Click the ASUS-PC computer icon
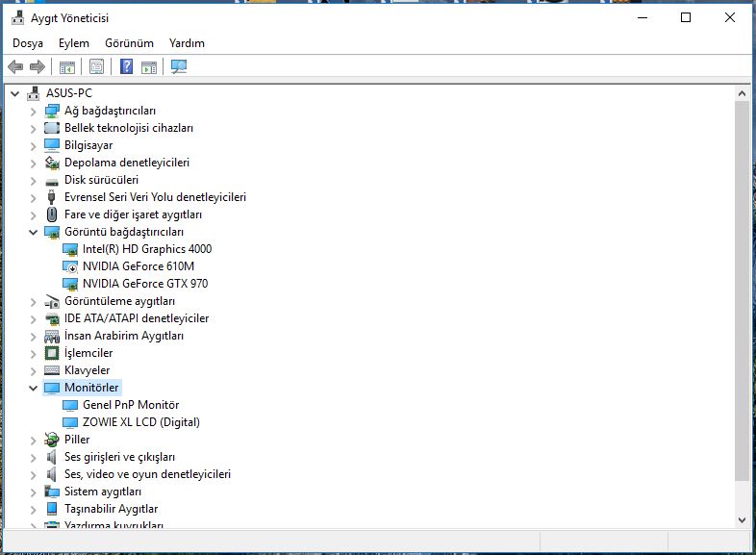The width and height of the screenshot is (756, 555). coord(34,93)
